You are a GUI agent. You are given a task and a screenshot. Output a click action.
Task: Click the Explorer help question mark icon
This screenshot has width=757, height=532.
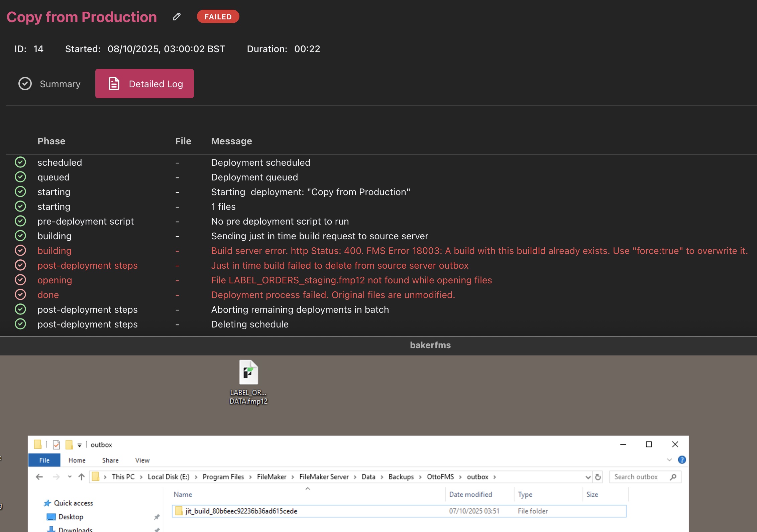(x=682, y=460)
